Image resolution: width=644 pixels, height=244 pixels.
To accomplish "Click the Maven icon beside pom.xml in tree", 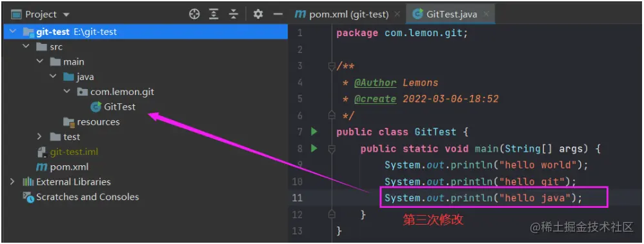I will [x=41, y=167].
